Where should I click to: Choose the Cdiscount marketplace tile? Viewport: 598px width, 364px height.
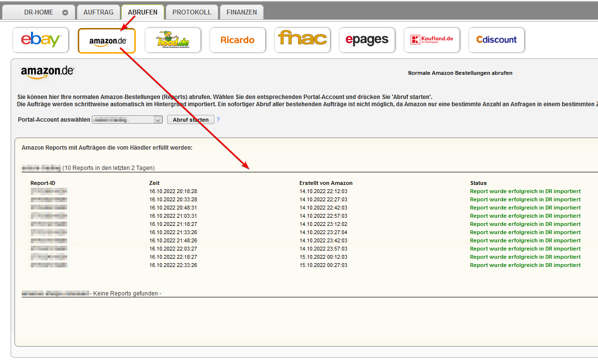pyautogui.click(x=497, y=40)
